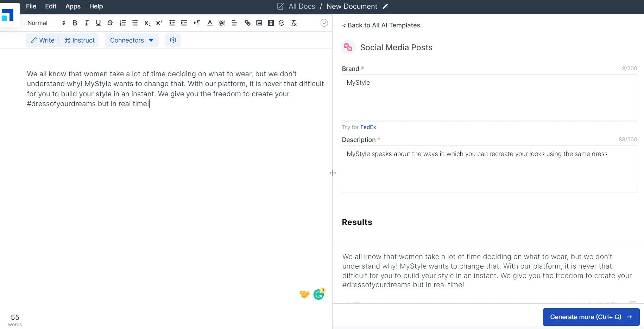Switch text direction with the paragraph icon
Viewport: 644px width, 329px height.
pyautogui.click(x=197, y=23)
